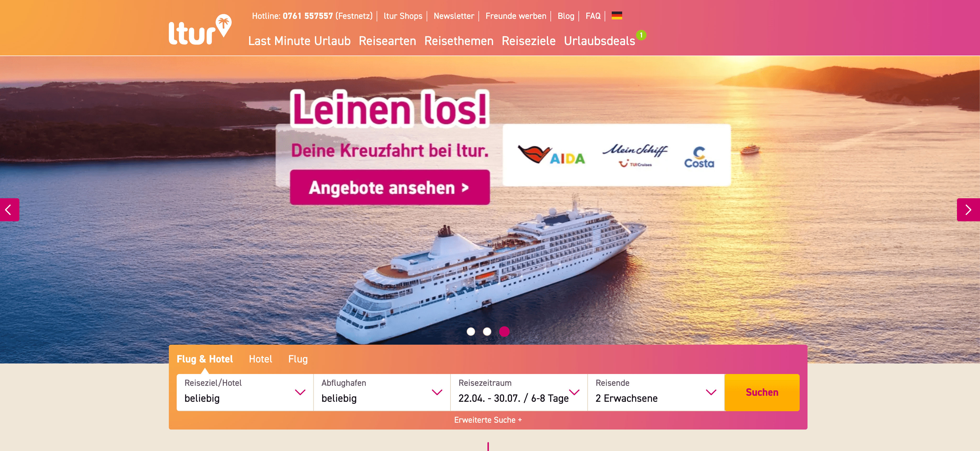Open the Abflughafen dropdown

click(x=382, y=392)
